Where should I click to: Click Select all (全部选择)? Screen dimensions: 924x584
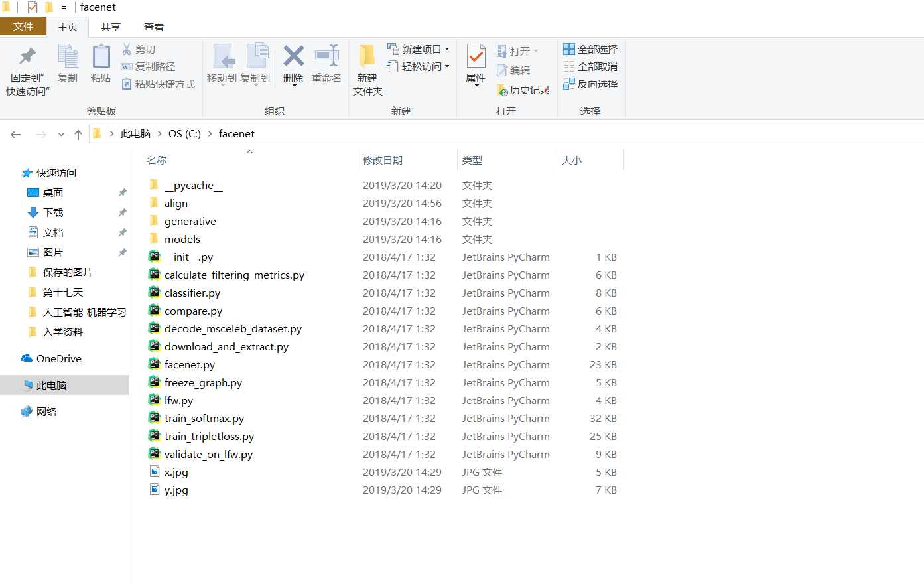[x=590, y=49]
